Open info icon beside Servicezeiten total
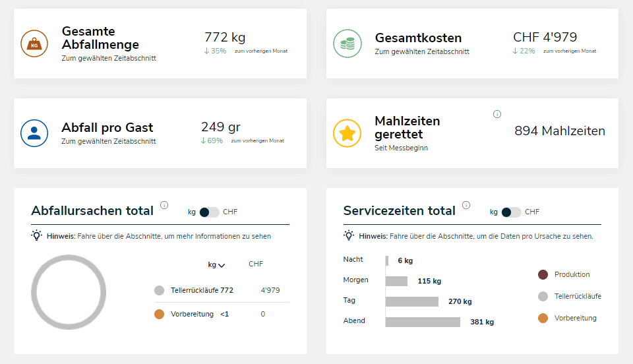This screenshot has height=364, width=633. tap(466, 205)
